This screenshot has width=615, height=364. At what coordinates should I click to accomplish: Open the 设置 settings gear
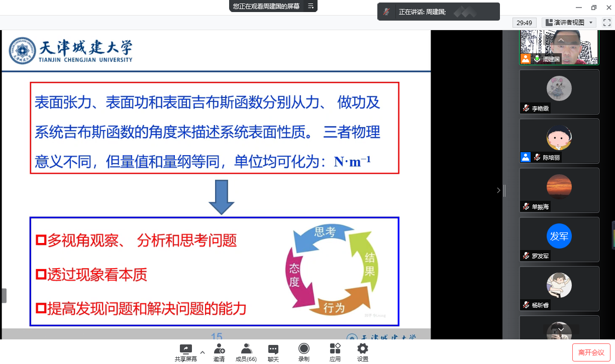(363, 349)
